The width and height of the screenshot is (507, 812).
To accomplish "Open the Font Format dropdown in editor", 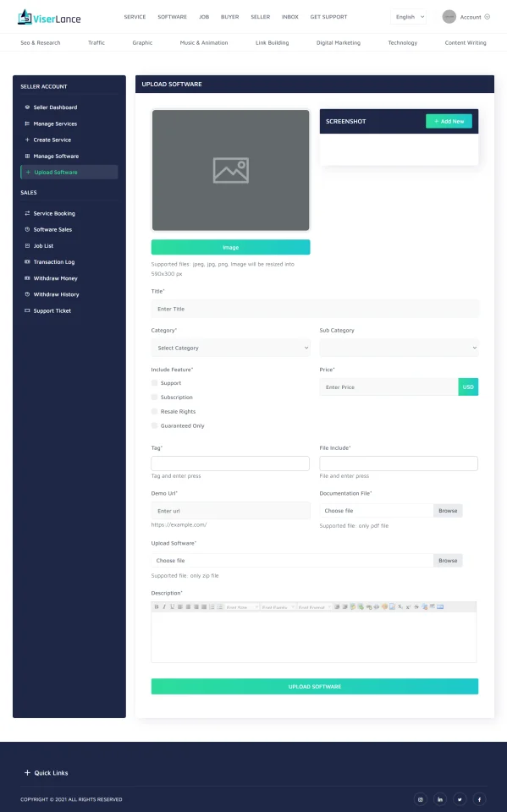I will [x=314, y=607].
